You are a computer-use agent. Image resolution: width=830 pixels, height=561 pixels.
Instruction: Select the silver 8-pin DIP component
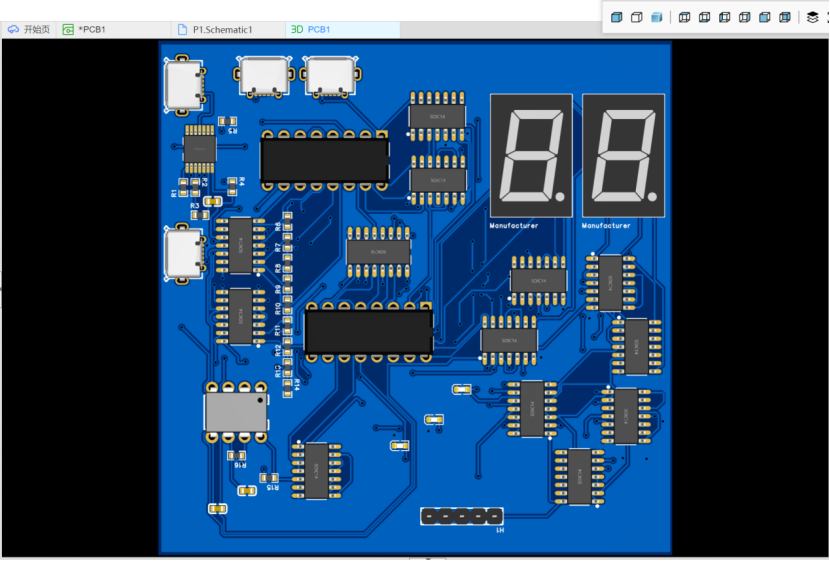coord(236,412)
